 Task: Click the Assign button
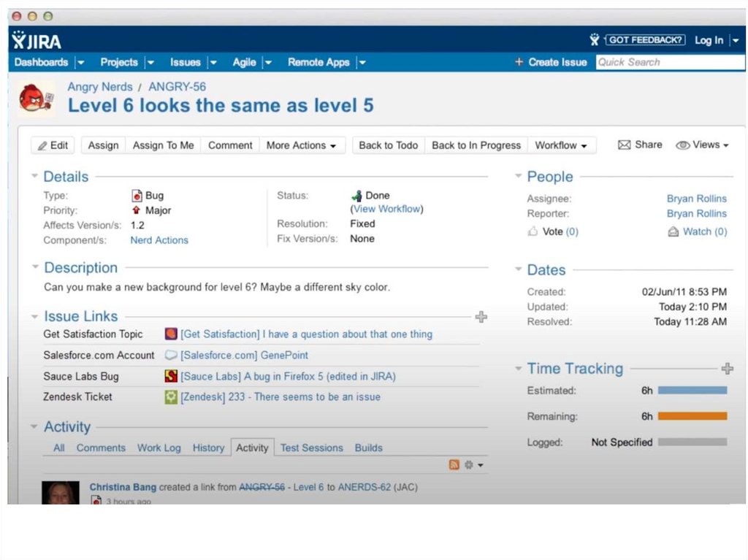104,145
